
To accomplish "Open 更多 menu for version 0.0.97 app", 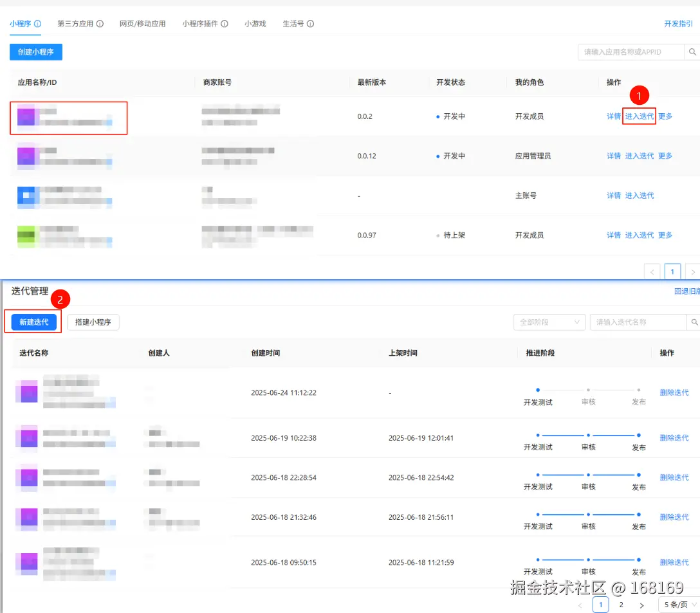I will (665, 235).
